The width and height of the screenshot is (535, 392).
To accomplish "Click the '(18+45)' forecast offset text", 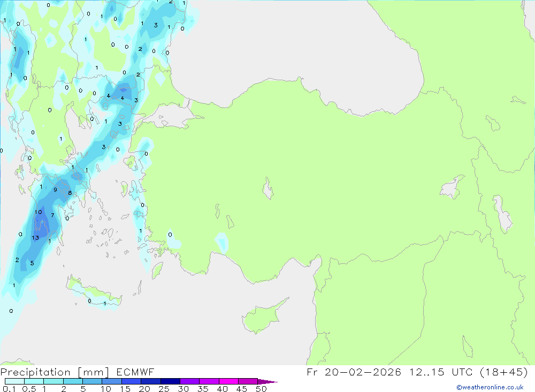I will [504, 372].
